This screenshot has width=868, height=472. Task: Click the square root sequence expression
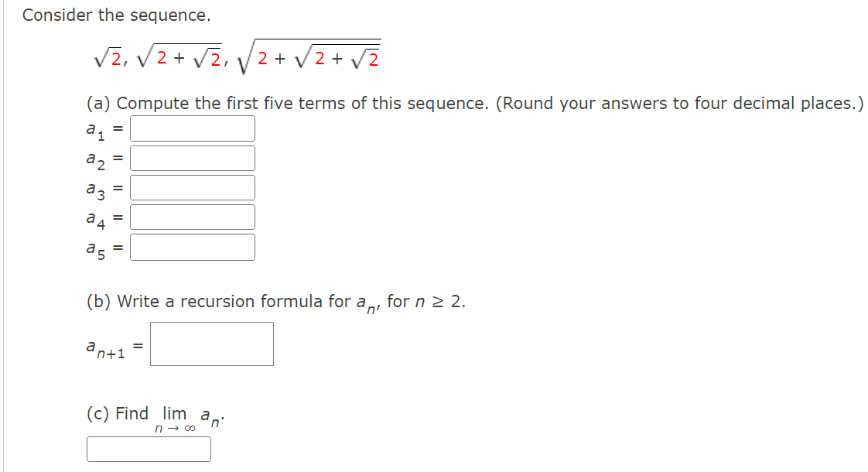point(232,54)
